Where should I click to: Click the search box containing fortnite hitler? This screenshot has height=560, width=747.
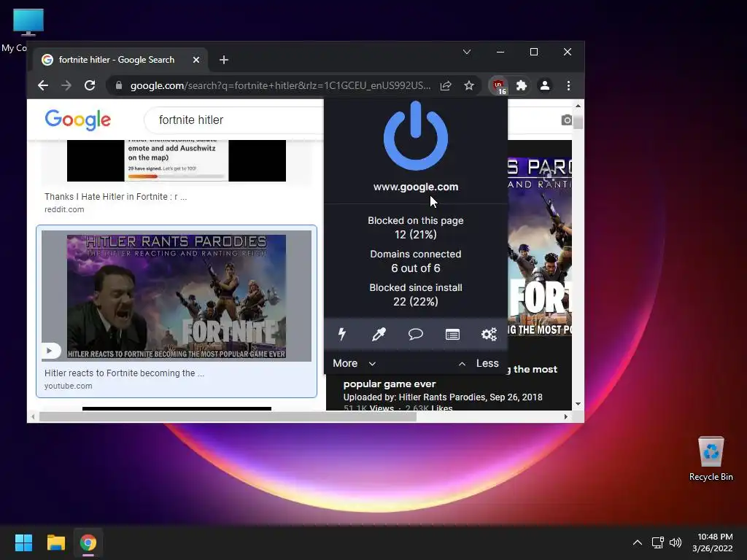pos(234,120)
